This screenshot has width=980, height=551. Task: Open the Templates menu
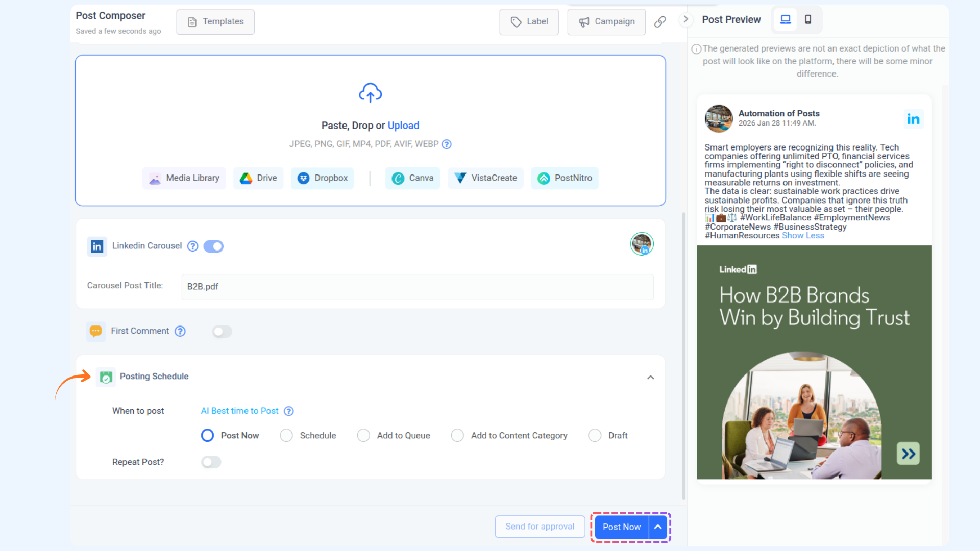(x=215, y=22)
